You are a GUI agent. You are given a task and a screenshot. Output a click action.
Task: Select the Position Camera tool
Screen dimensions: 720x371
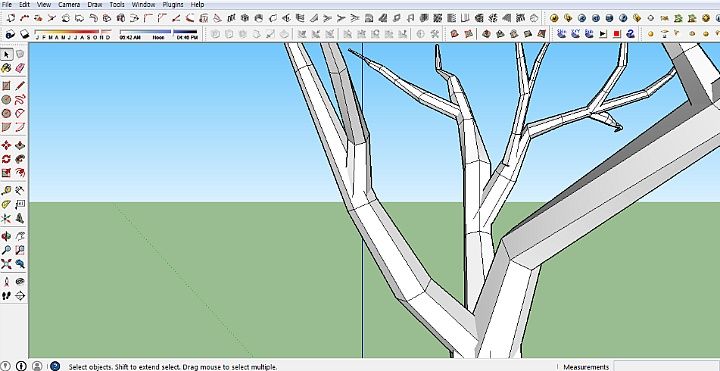[6, 282]
